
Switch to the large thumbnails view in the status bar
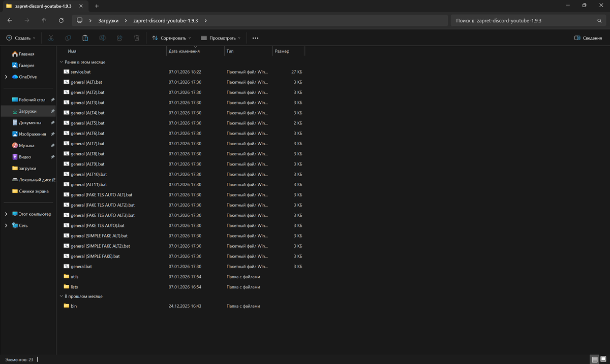[603, 359]
